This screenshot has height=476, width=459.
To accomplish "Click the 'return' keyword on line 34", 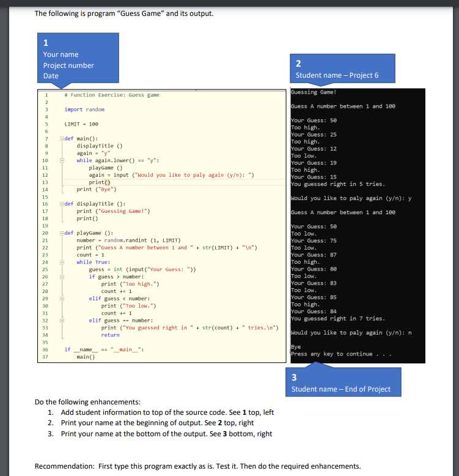I will pyautogui.click(x=110, y=335).
